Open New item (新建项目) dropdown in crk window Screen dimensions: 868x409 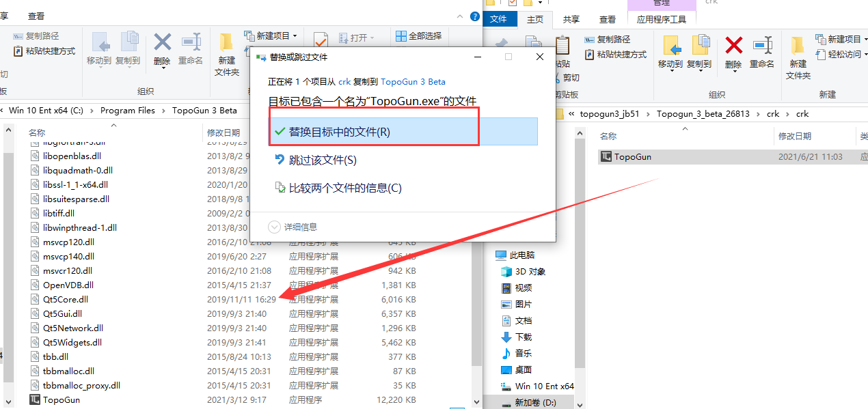(843, 40)
